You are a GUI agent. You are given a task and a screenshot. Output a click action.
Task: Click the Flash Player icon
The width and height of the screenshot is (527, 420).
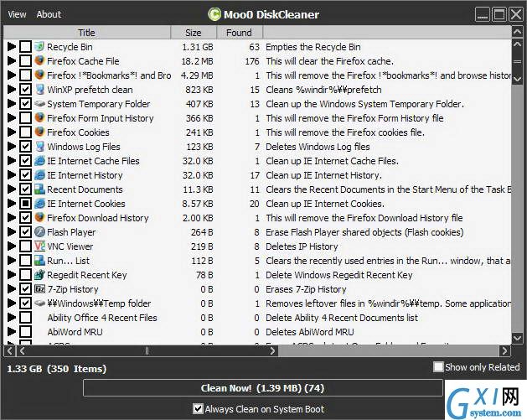pyautogui.click(x=39, y=231)
